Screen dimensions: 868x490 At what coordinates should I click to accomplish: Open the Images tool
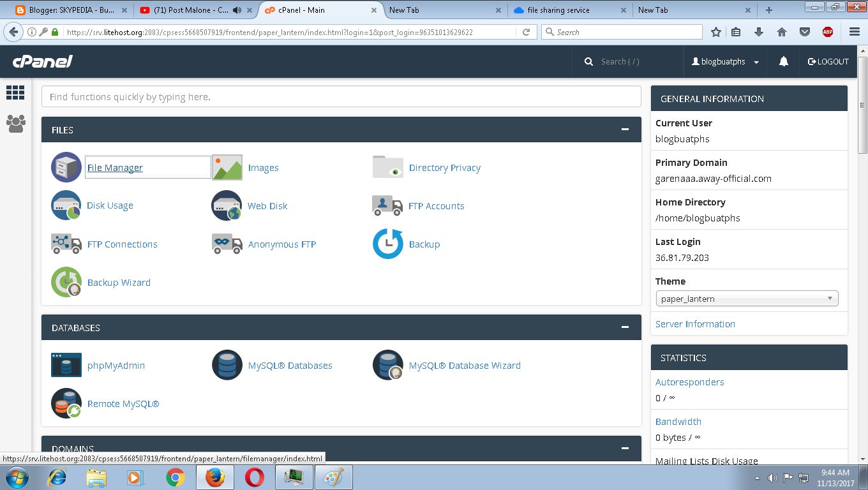tap(263, 167)
